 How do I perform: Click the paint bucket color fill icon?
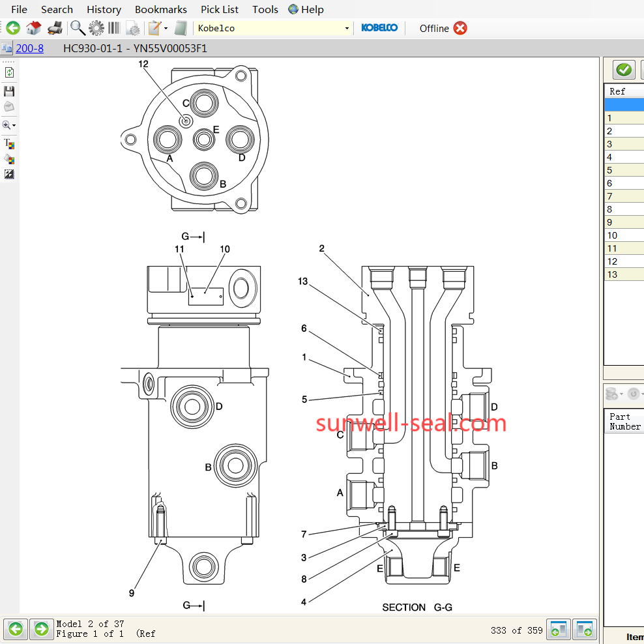(9, 159)
